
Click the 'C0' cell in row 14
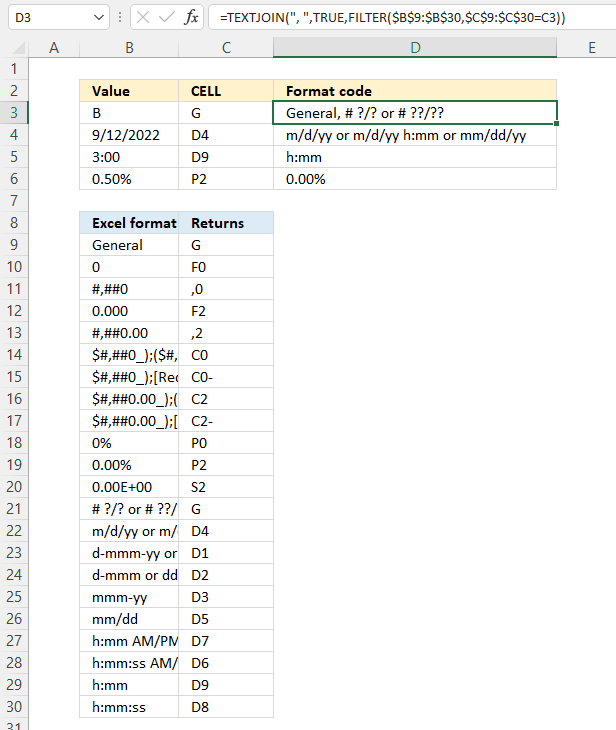(226, 355)
